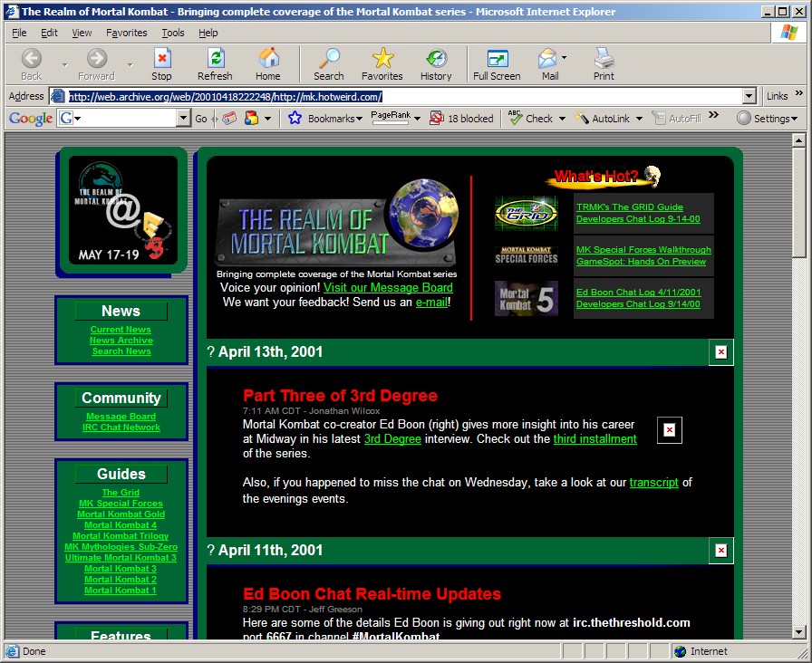This screenshot has height=663, width=812.
Task: Open the Edit menu
Action: 49,33
